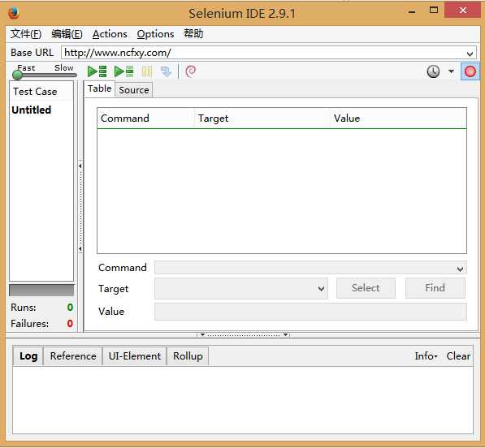Click the Firefox icon in the title bar
This screenshot has width=485, height=448.
(x=14, y=13)
